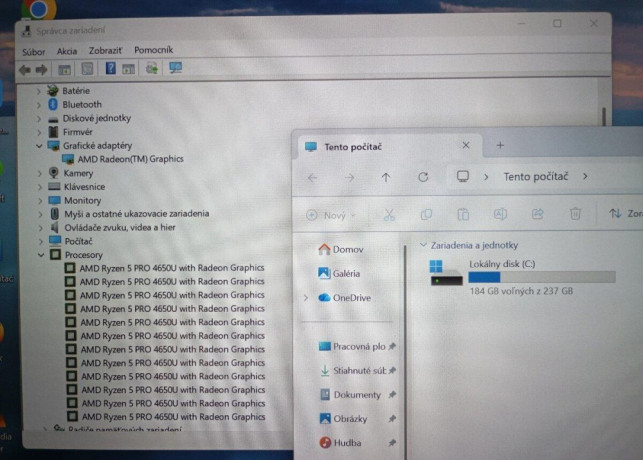Open Galéria in Explorer sidebar
Viewport: 643px width, 460px height.
pyautogui.click(x=340, y=273)
